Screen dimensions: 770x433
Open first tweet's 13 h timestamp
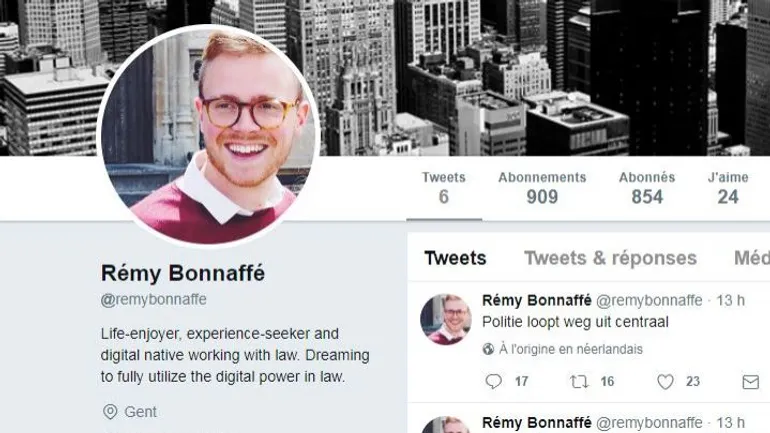pos(731,300)
